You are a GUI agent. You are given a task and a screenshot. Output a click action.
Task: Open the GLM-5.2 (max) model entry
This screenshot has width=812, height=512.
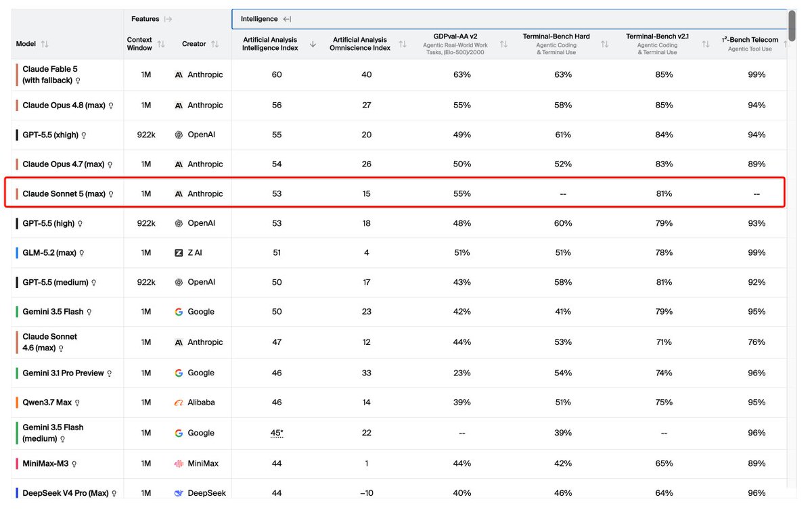click(49, 253)
